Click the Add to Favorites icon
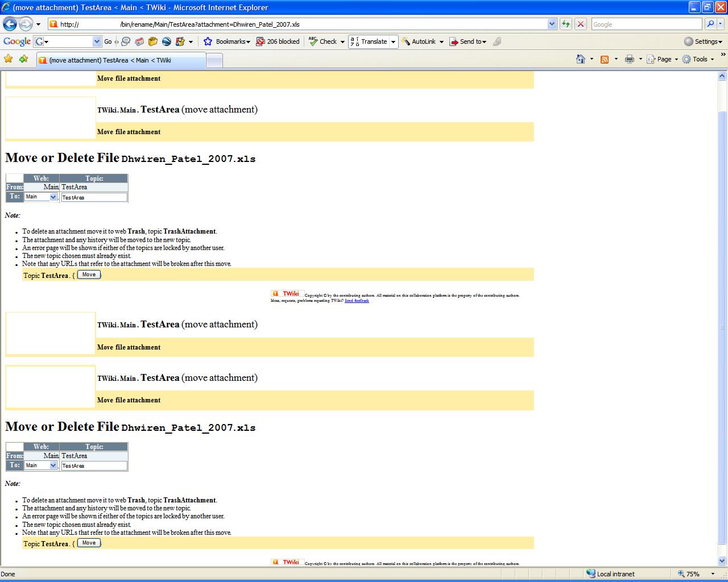The height and width of the screenshot is (582, 728). [x=23, y=59]
